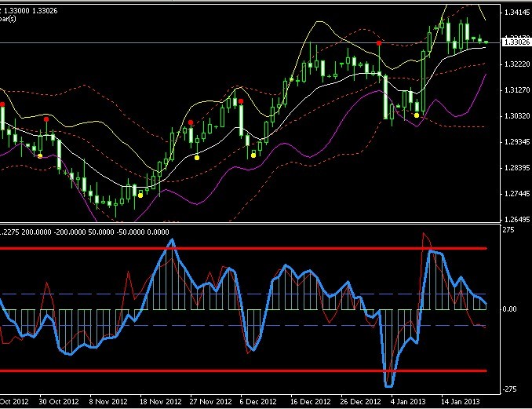The height and width of the screenshot is (409, 532).
Task: Click the 1.33000 1.33026 quote header text
Action: [31, 11]
